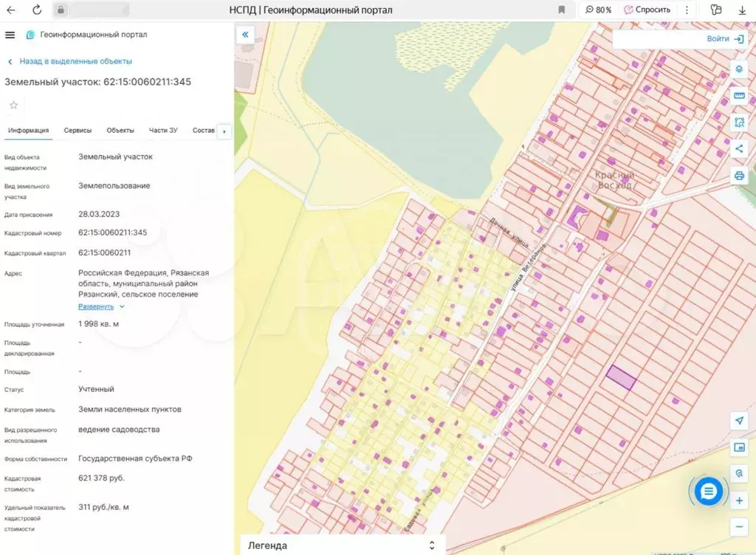The height and width of the screenshot is (555, 756).
Task: Open the 80% zoom control
Action: (598, 10)
